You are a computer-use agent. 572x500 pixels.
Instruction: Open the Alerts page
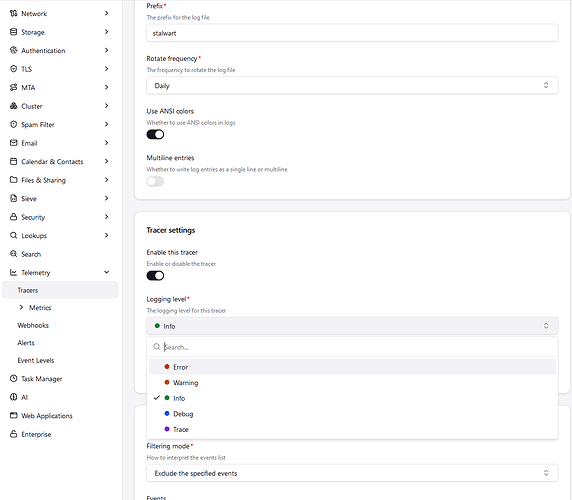[26, 343]
